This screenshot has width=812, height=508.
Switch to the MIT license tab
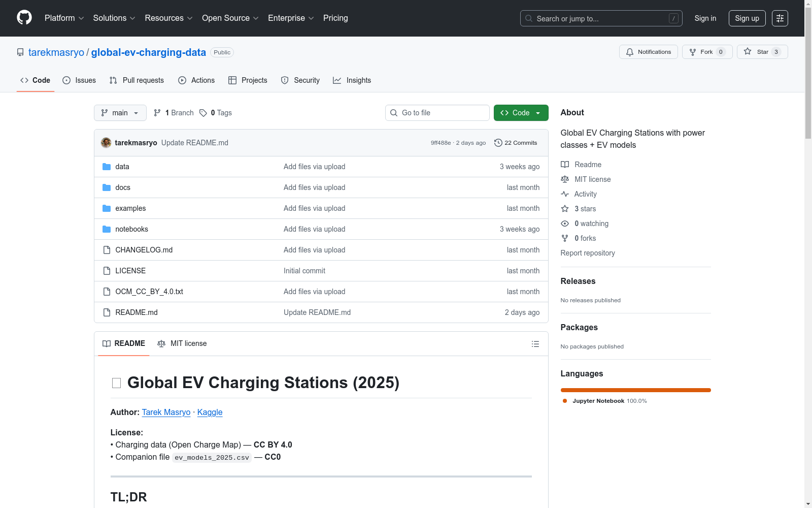point(182,343)
